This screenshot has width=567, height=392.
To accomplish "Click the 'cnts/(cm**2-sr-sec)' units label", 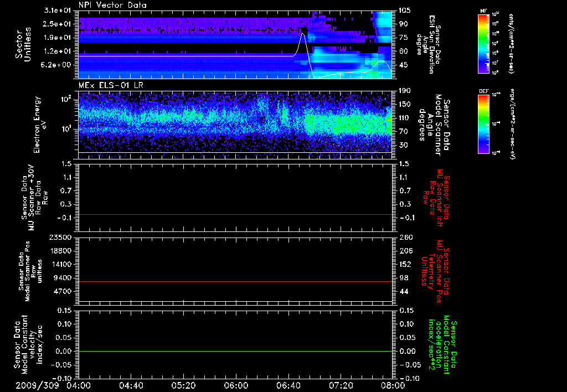I will click(511, 44).
